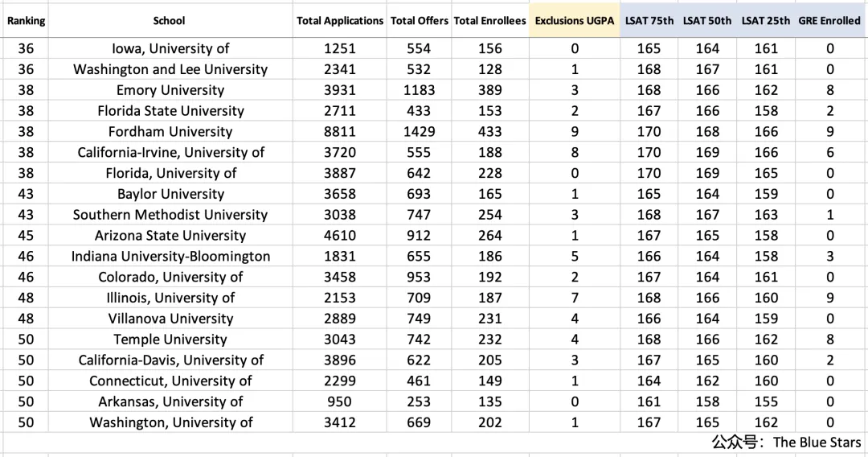Click the Emory University cell
Image resolution: width=868 pixels, height=457 pixels.
[170, 90]
